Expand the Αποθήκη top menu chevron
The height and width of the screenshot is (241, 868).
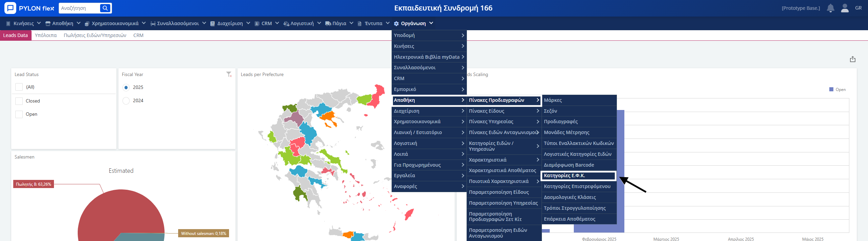click(x=78, y=23)
